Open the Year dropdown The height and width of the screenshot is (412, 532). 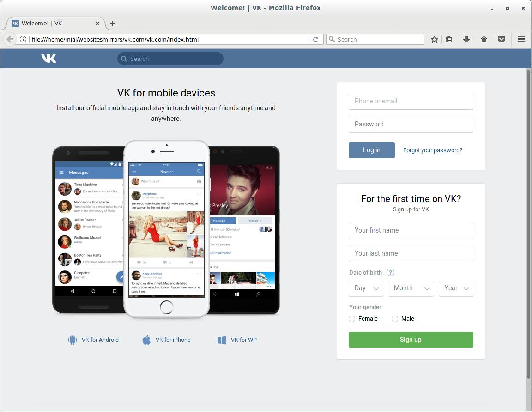[456, 288]
